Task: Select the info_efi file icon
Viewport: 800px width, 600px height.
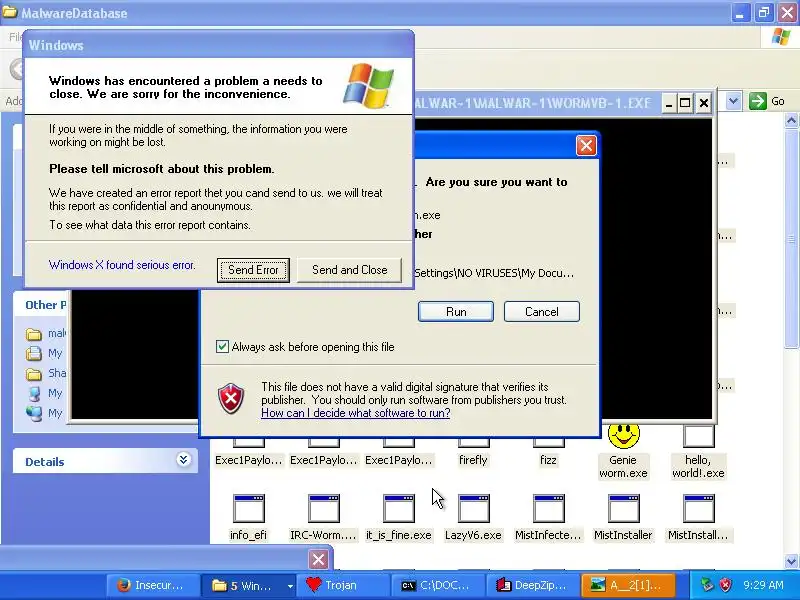Action: [248, 509]
